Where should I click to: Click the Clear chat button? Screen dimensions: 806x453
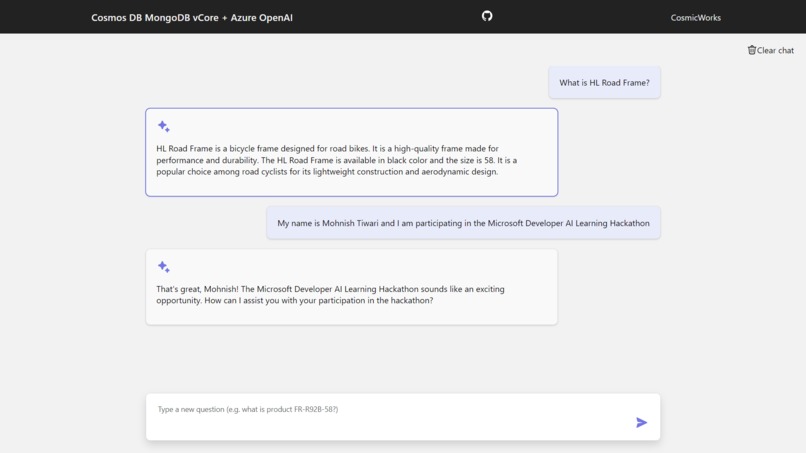771,50
